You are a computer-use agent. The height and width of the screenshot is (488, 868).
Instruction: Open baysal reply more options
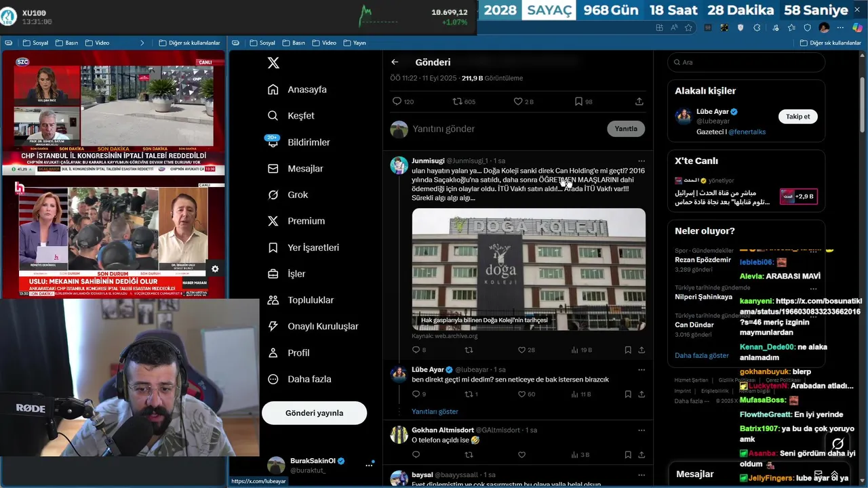[641, 474]
